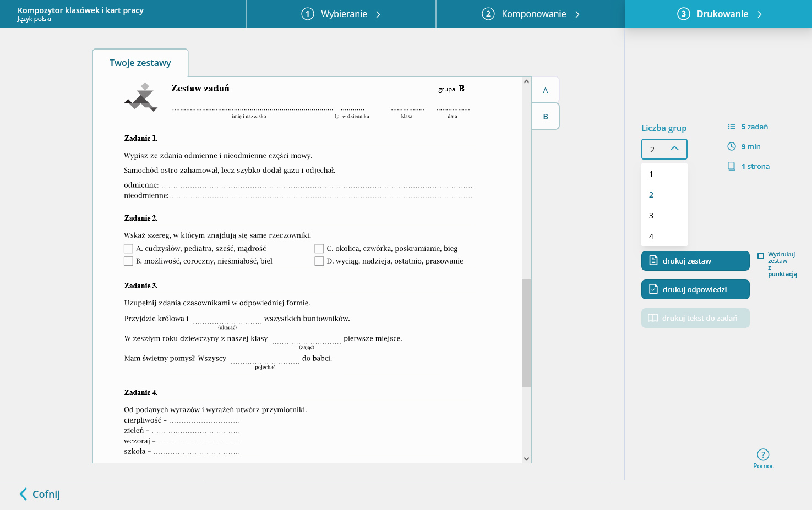
Task: Click the drukuj tekst do zadań button
Action: (695, 318)
